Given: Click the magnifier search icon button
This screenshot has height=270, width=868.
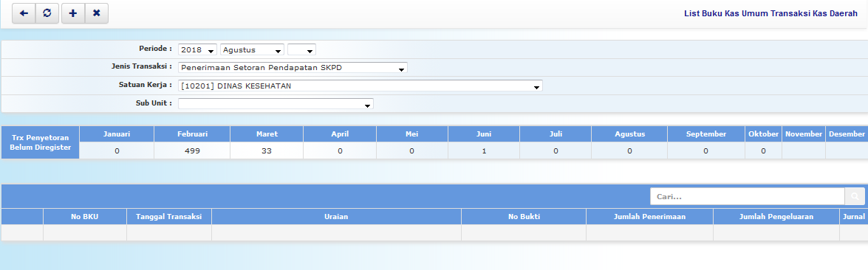Looking at the screenshot, I should point(854,196).
